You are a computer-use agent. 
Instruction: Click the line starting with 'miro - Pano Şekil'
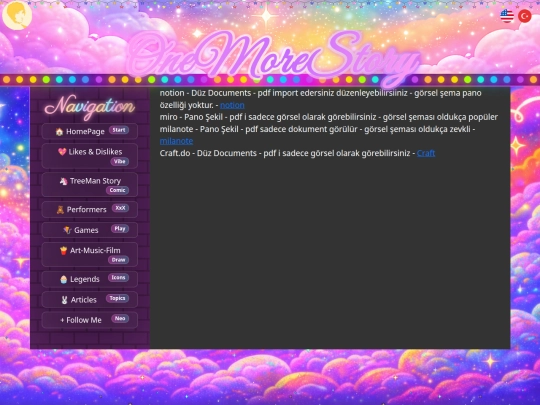pyautogui.click(x=329, y=117)
